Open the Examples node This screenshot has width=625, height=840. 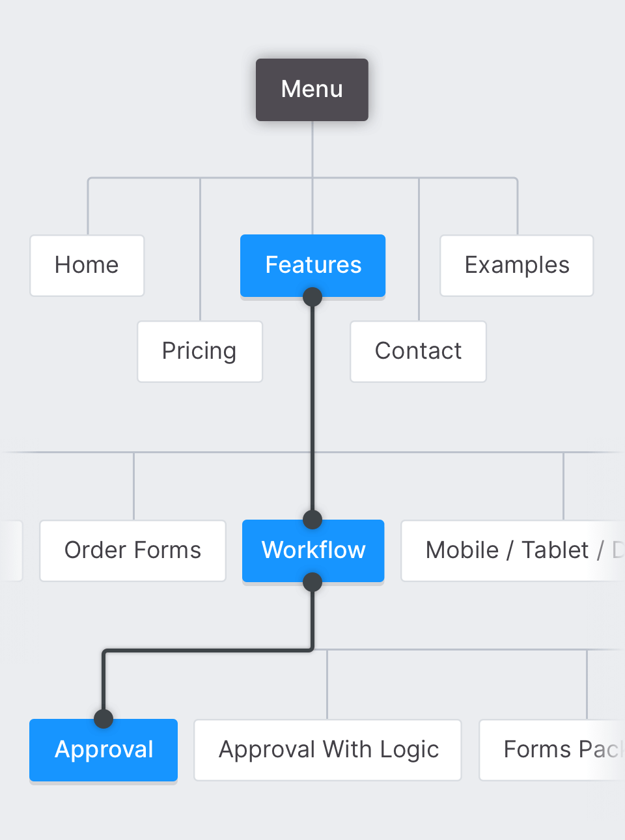click(516, 266)
